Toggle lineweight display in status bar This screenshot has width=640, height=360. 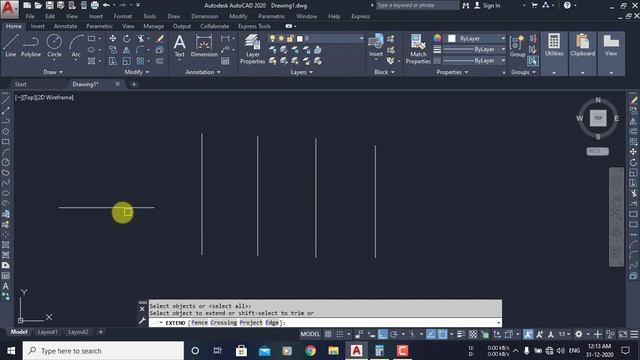tap(461, 334)
